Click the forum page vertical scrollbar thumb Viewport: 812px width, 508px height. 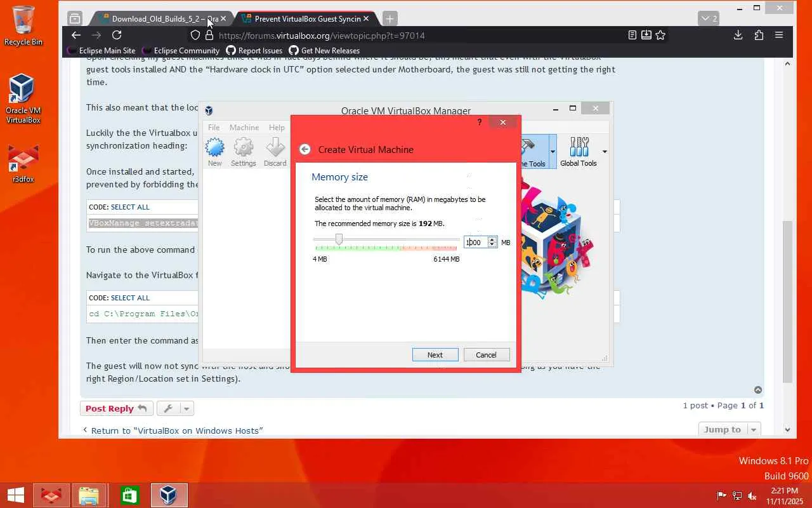[787, 302]
